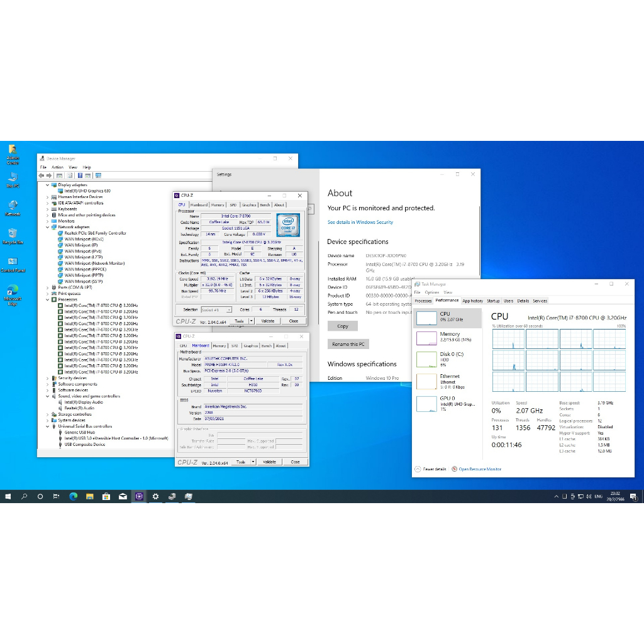Click the Rename this PC button
The image size is (644, 644).
pos(348,344)
